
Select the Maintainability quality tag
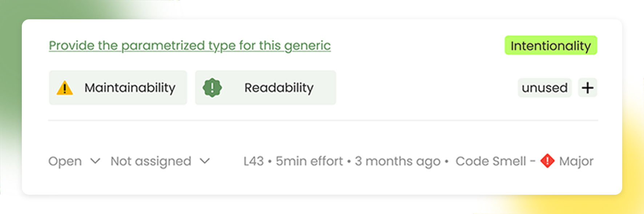118,88
